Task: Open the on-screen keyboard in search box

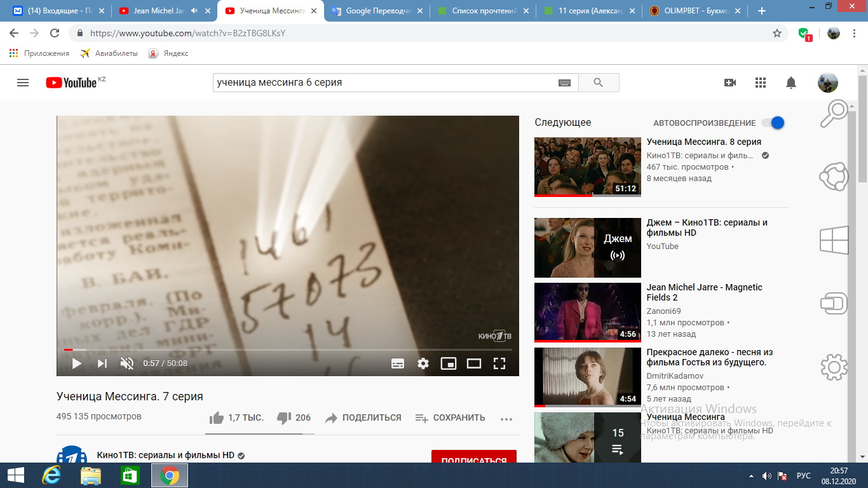Action: pos(564,83)
